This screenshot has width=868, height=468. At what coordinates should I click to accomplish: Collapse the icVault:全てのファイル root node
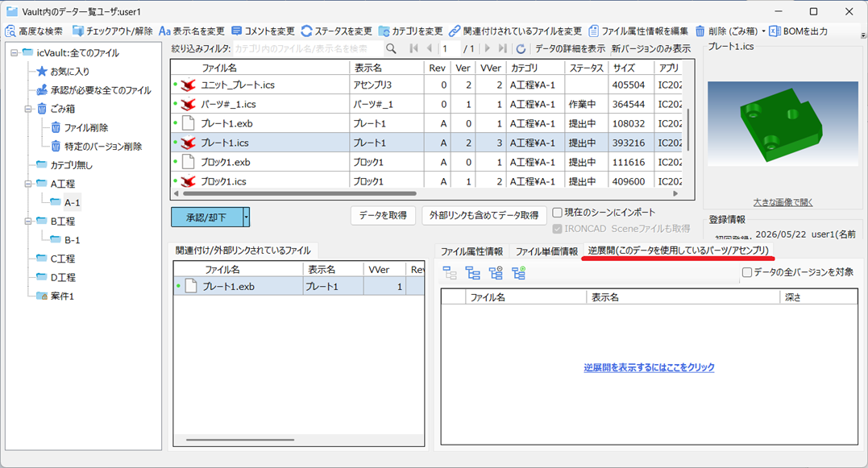click(15, 52)
